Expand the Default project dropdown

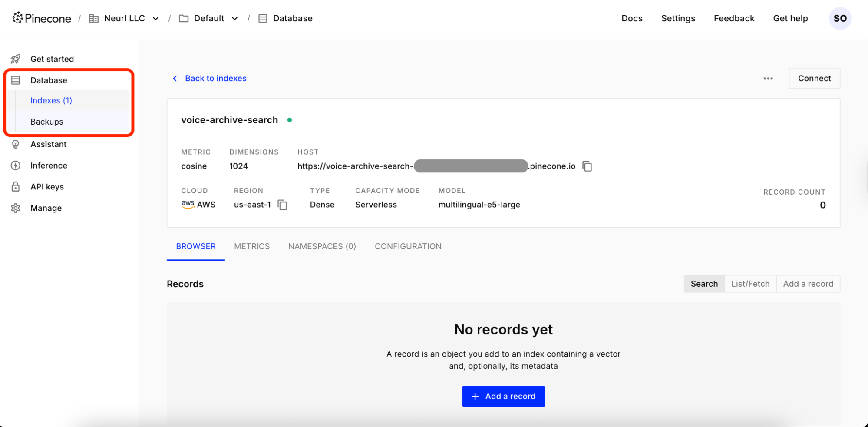click(x=234, y=19)
